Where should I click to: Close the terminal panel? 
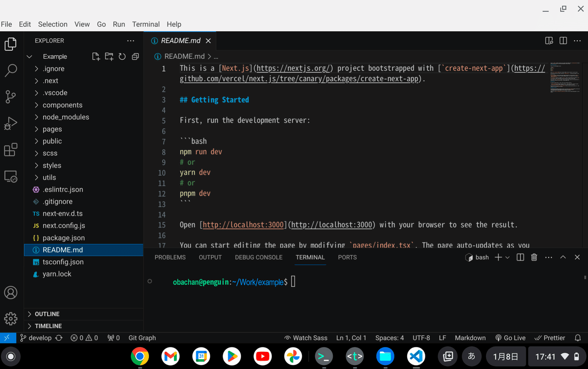[577, 257]
